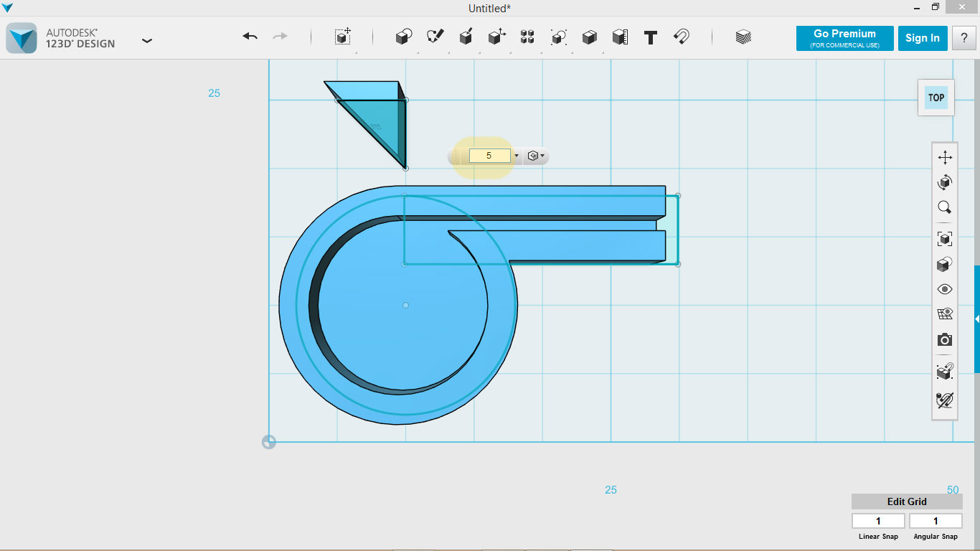Select the Orbit icon in the navigation sidebar
980x551 pixels.
[x=944, y=182]
